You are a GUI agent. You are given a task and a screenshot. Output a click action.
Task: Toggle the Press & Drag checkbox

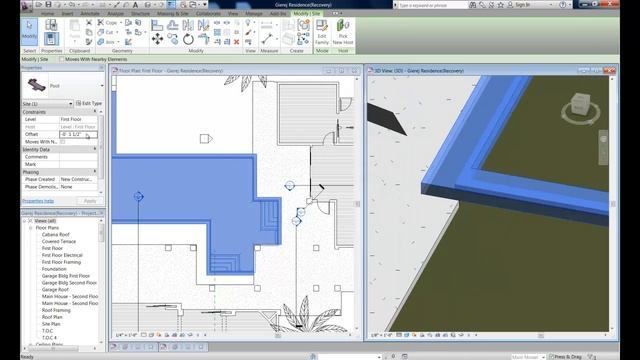(x=551, y=357)
